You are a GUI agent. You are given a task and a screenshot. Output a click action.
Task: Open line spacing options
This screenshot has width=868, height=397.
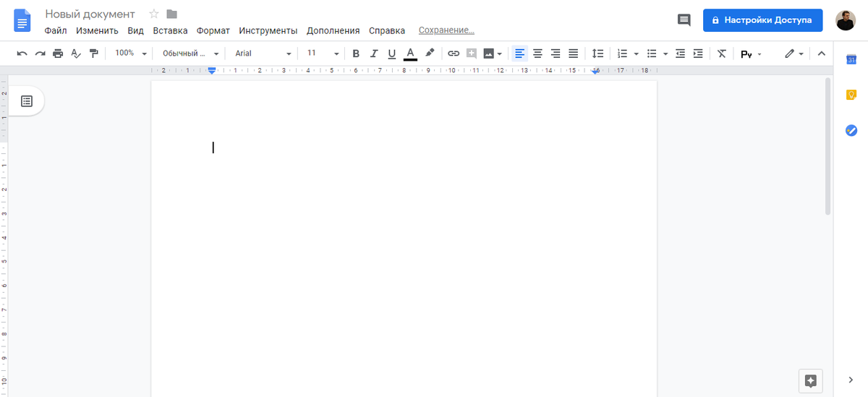[597, 54]
